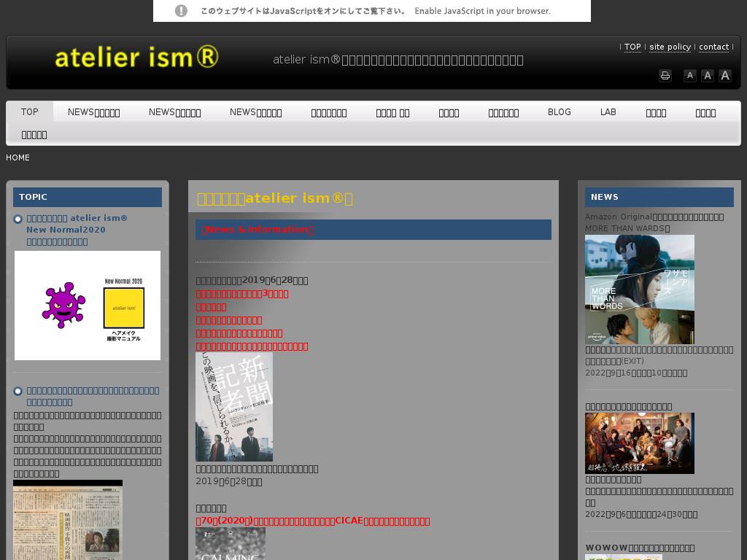Screen dimensions: 747x560
Task: Click the print page icon
Action: 665,76
